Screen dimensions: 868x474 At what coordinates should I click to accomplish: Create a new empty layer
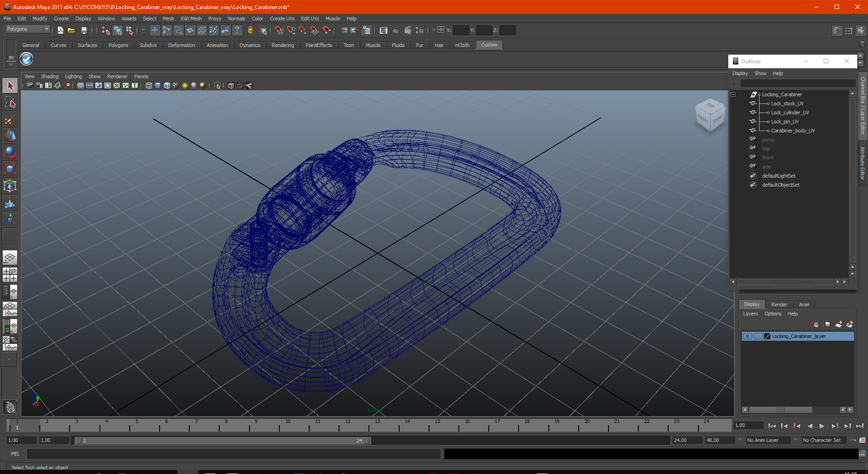pos(839,324)
